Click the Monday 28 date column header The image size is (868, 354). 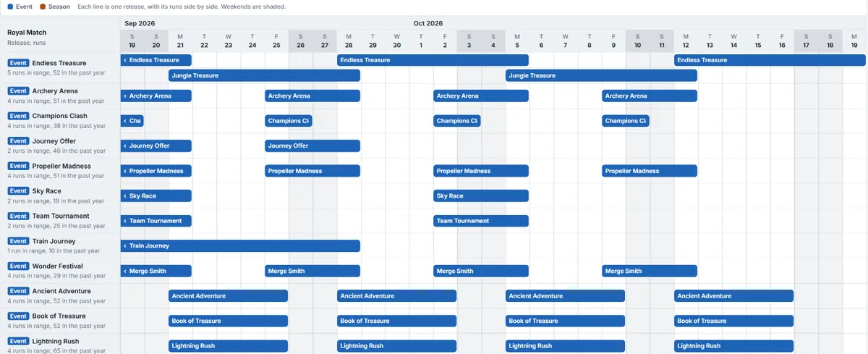(x=349, y=41)
